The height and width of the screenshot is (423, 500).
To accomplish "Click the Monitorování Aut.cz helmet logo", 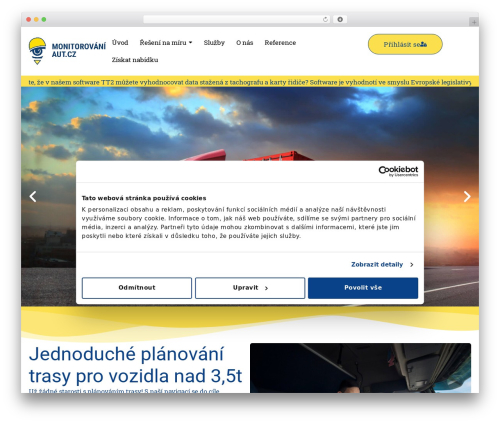I will click(67, 51).
